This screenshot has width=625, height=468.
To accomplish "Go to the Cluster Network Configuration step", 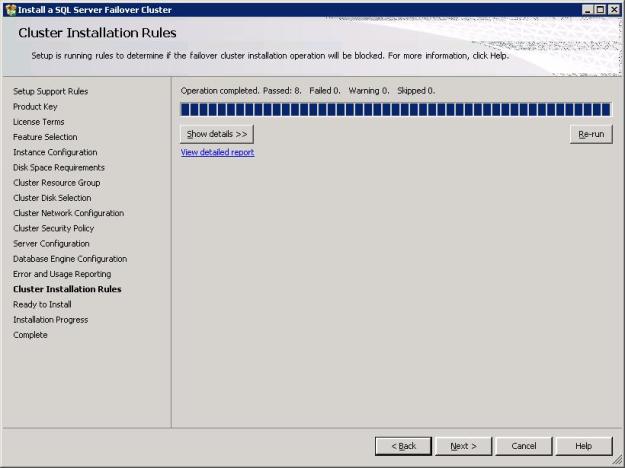I will (68, 213).
